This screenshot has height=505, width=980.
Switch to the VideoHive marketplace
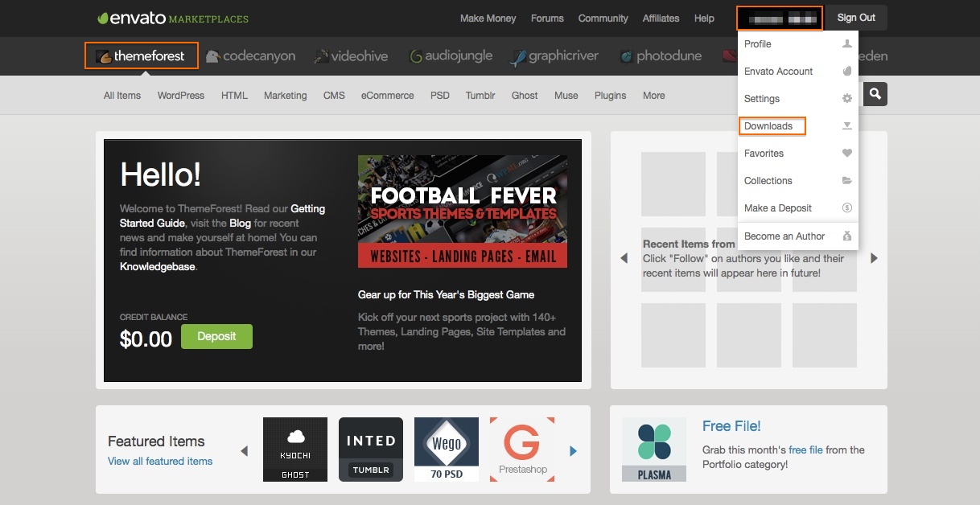tap(351, 56)
